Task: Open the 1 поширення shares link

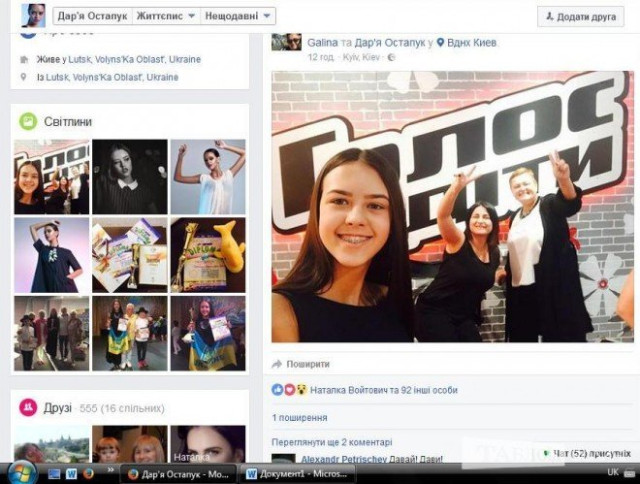Action: [299, 416]
